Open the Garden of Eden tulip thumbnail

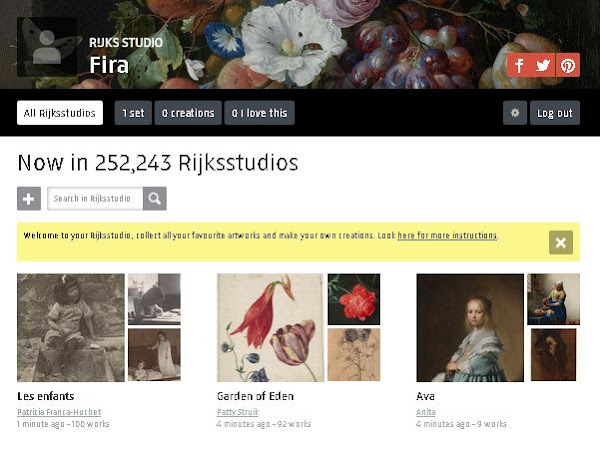click(x=271, y=328)
